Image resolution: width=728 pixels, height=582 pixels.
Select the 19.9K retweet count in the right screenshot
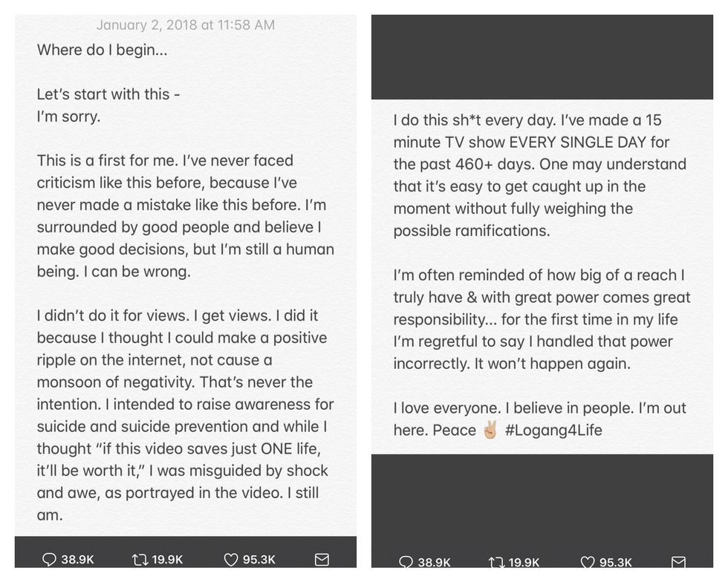tap(524, 562)
